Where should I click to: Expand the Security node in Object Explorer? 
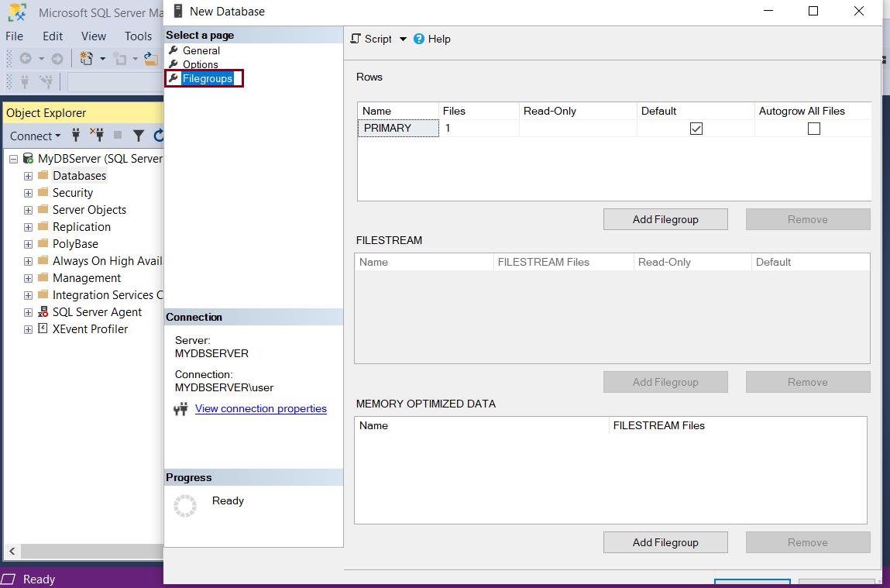28,193
